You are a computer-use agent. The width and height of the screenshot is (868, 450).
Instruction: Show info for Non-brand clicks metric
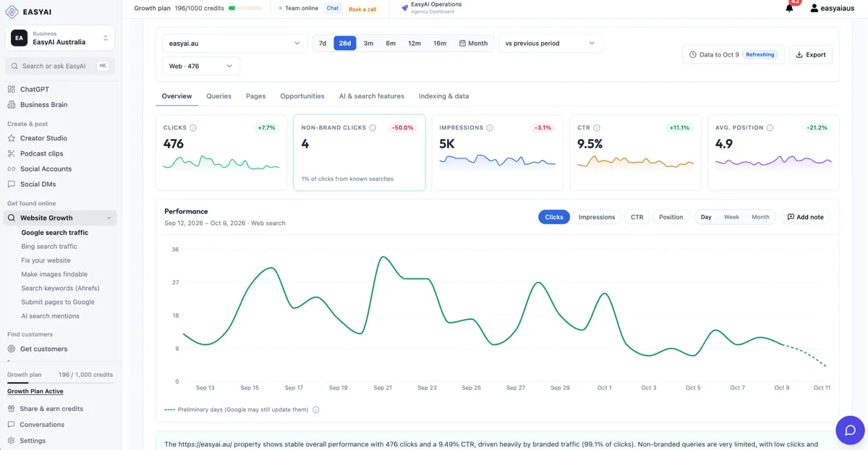373,128
